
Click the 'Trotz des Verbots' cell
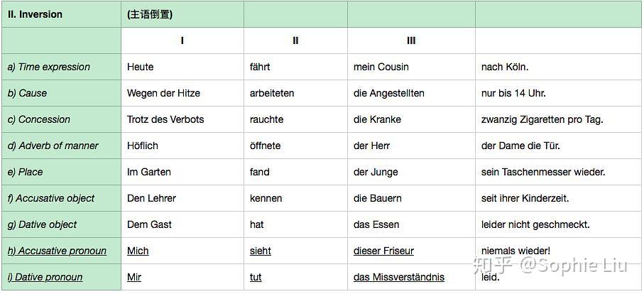click(x=165, y=119)
